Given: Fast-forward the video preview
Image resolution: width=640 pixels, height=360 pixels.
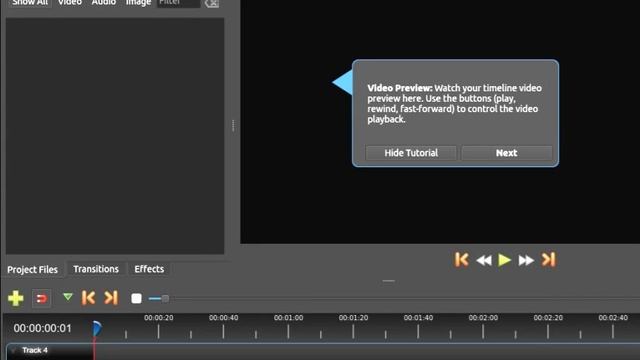Looking at the screenshot, I should coord(526,260).
